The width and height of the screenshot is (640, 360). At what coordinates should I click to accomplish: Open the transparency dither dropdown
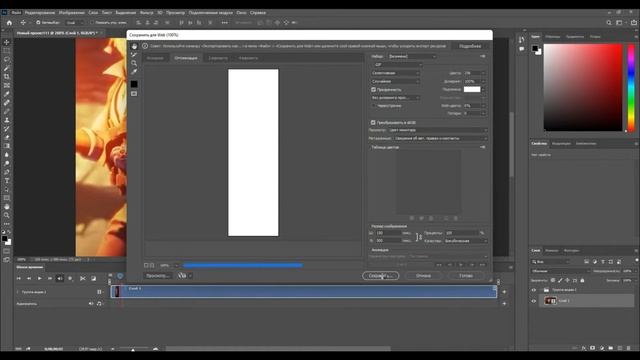pos(396,98)
